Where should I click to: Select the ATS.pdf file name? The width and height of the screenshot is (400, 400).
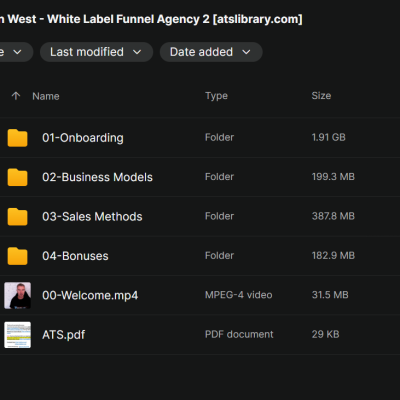pyautogui.click(x=63, y=335)
